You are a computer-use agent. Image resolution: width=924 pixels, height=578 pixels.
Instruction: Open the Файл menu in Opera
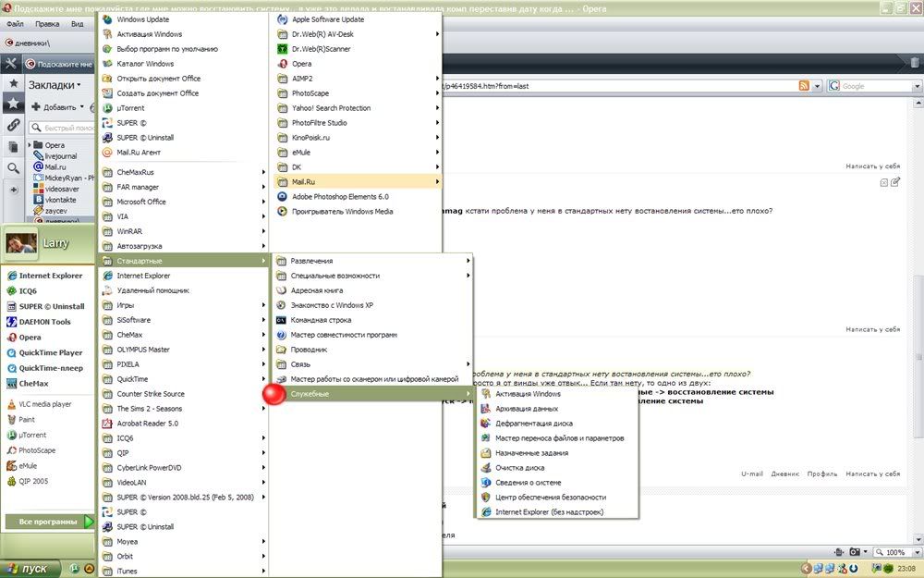pos(15,23)
